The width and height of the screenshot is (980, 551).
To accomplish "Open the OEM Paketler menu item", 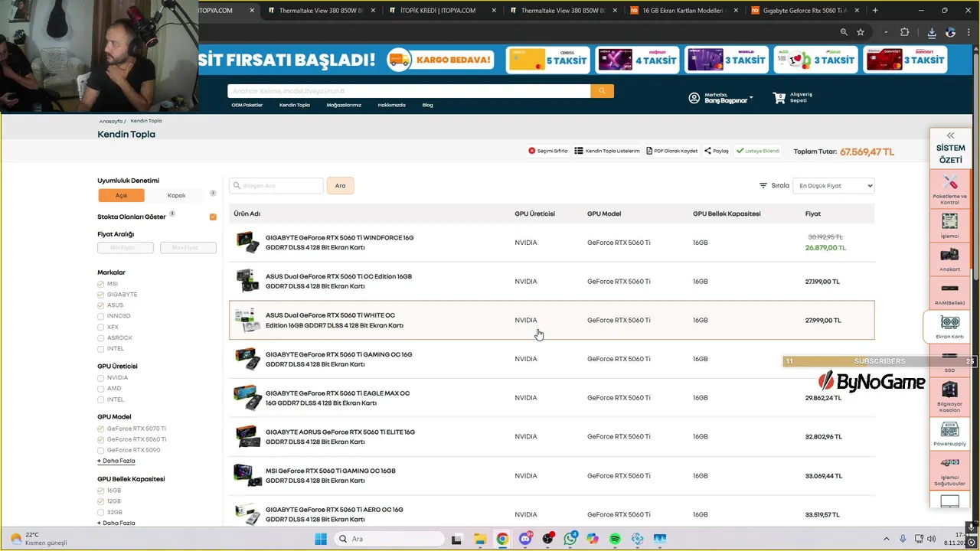I will [x=247, y=105].
